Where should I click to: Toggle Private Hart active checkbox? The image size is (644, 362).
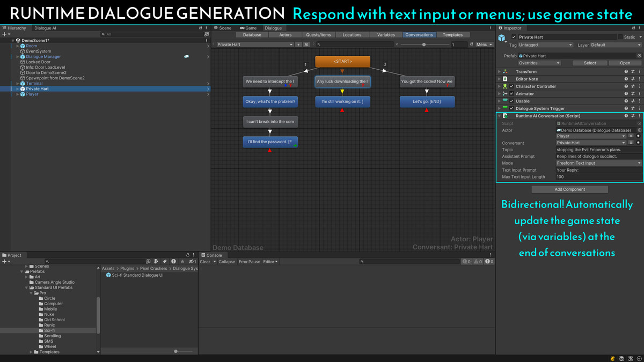[514, 37]
